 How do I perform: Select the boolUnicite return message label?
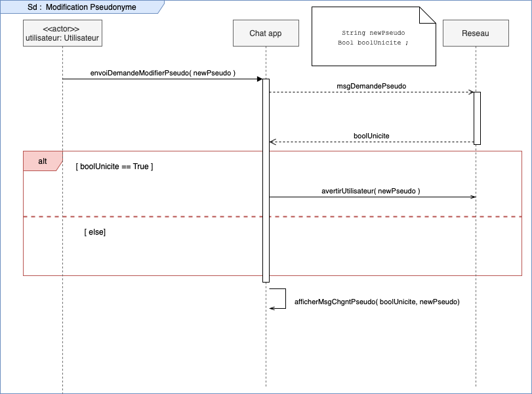[371, 136]
